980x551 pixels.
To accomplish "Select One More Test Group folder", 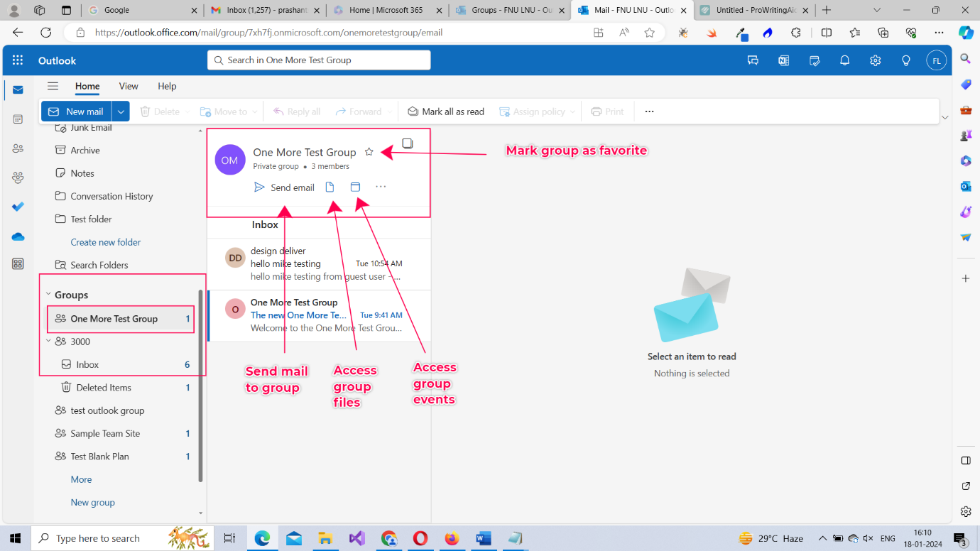I will click(121, 319).
